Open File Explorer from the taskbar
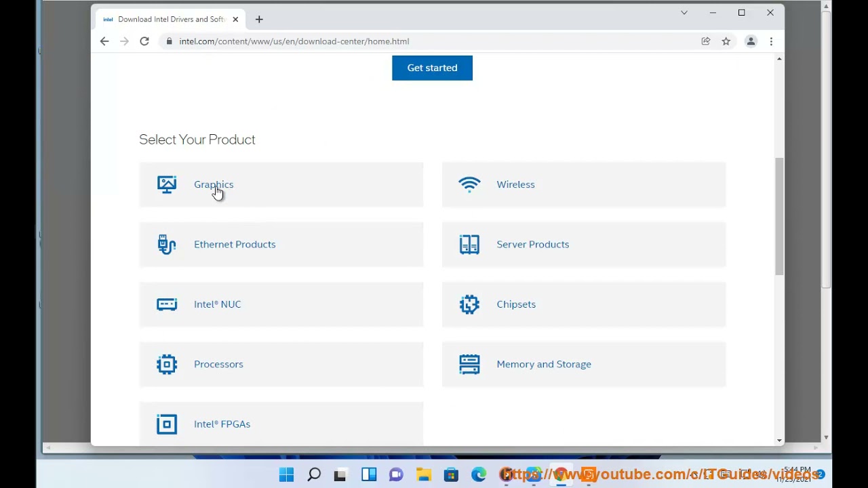Image resolution: width=868 pixels, height=488 pixels. click(x=424, y=475)
